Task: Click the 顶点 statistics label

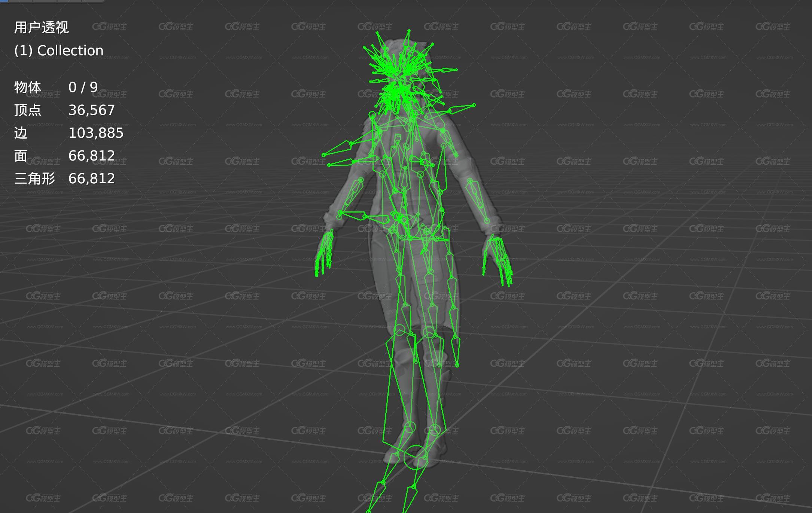Action: (28, 110)
